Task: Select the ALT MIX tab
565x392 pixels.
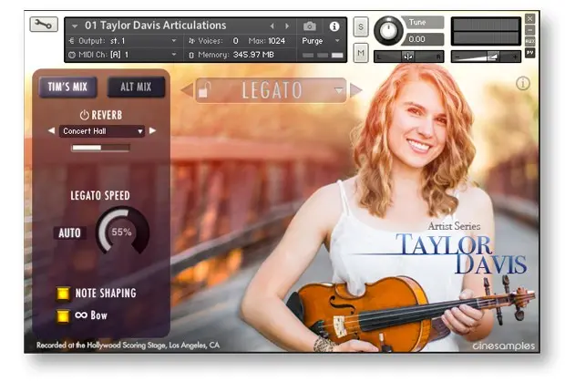Action: click(136, 87)
